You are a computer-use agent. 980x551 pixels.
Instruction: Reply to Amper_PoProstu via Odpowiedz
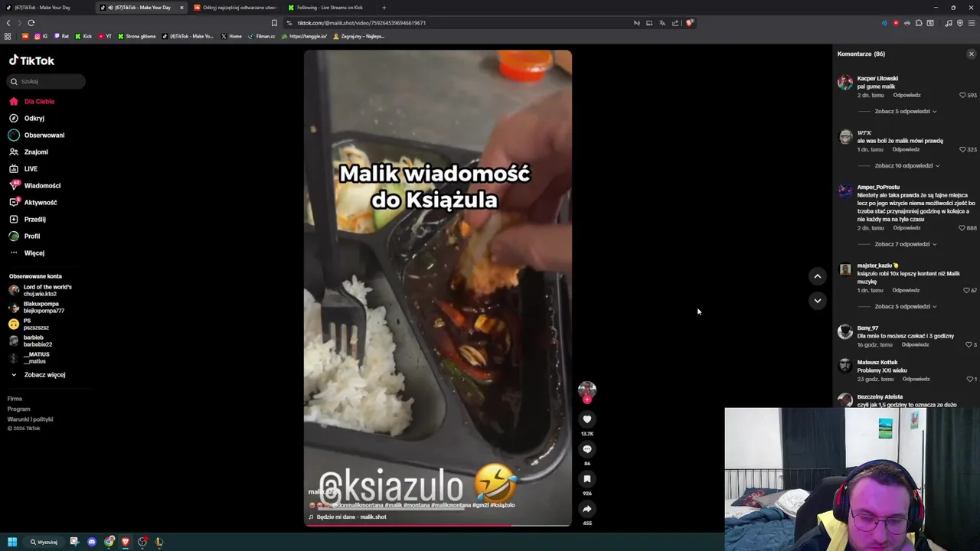click(x=906, y=228)
